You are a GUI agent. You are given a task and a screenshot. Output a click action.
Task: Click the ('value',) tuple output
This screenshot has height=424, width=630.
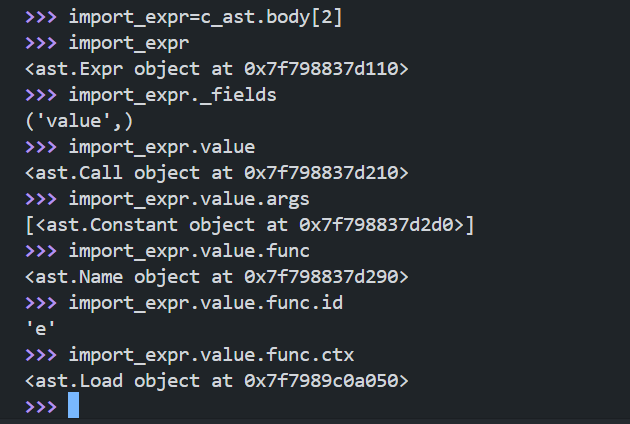tap(79, 121)
